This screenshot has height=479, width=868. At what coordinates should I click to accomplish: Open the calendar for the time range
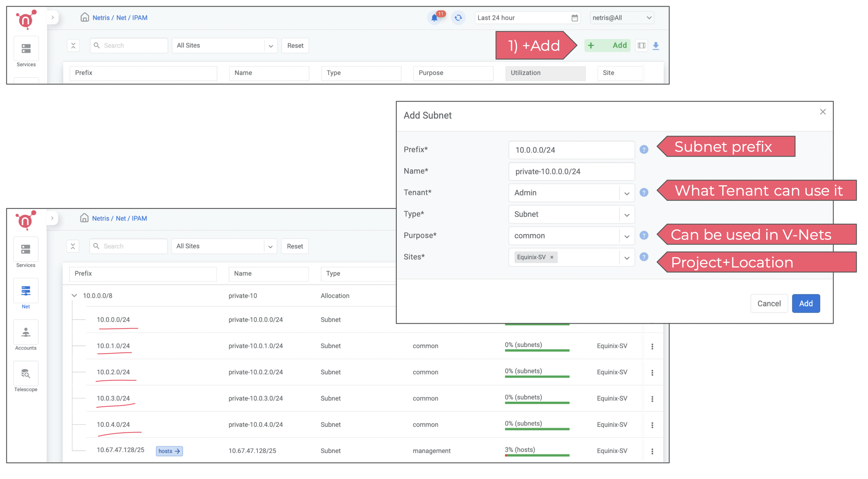click(x=575, y=18)
